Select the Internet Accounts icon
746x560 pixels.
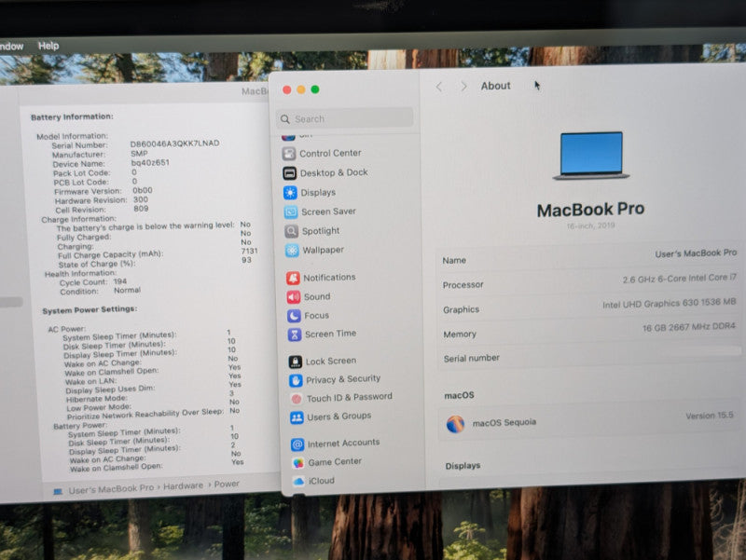297,444
